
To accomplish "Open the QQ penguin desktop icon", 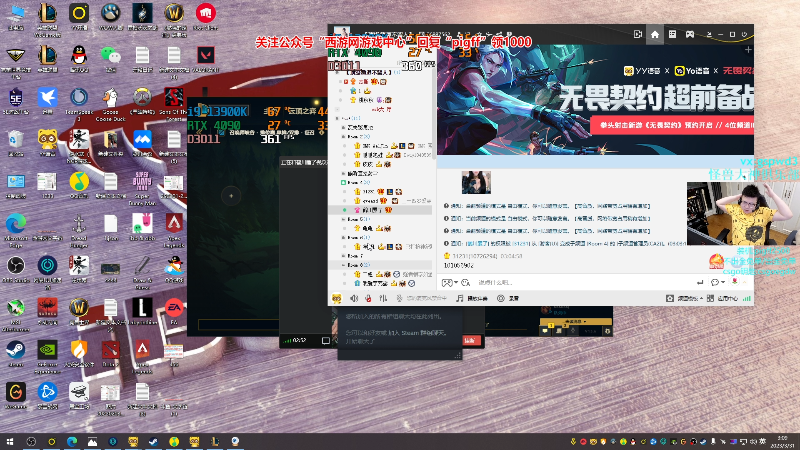I will (79, 59).
